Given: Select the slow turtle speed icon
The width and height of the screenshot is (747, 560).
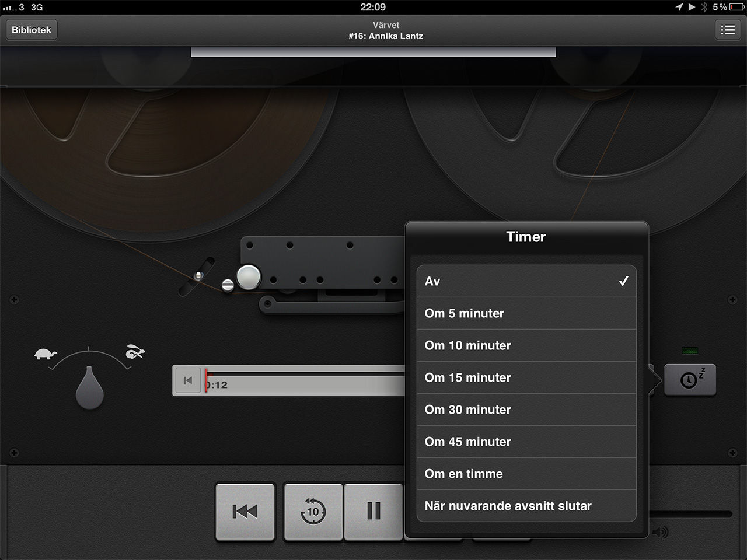Looking at the screenshot, I should [46, 353].
